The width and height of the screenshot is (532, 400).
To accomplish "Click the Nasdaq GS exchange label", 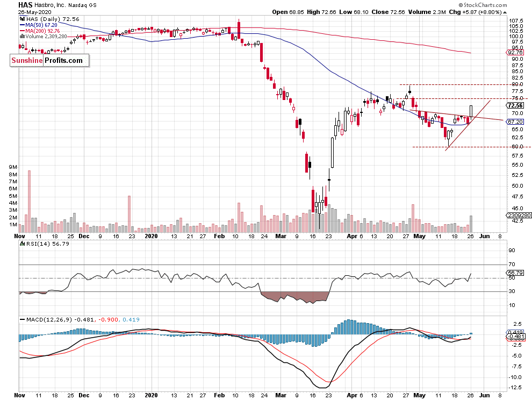I will tap(82, 5).
